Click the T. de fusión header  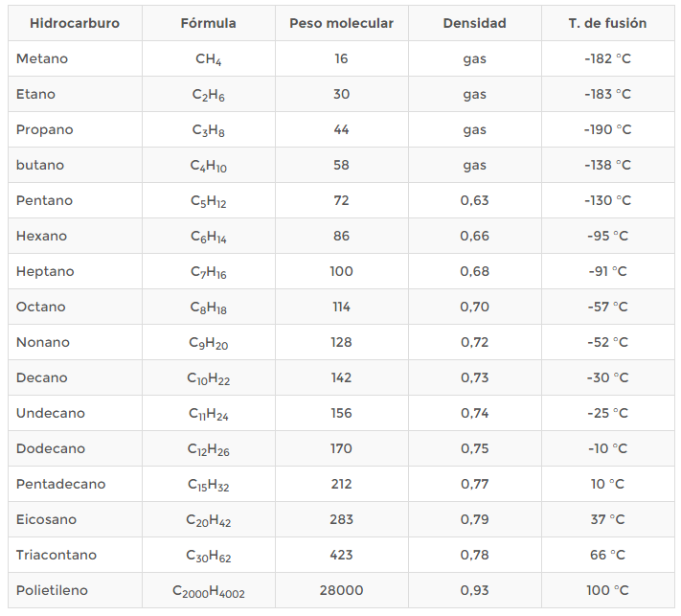pyautogui.click(x=607, y=23)
